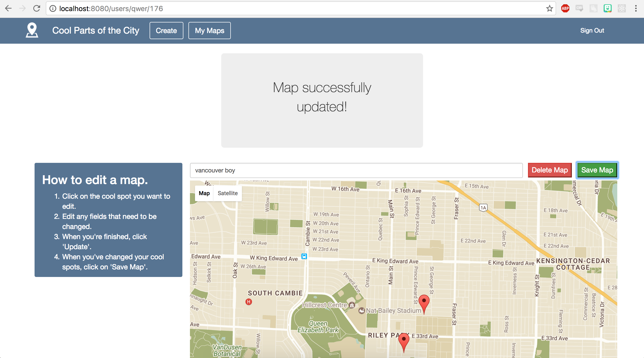Viewport: 644px width, 358px height.
Task: Bookmark the page with the star icon
Action: [x=549, y=9]
